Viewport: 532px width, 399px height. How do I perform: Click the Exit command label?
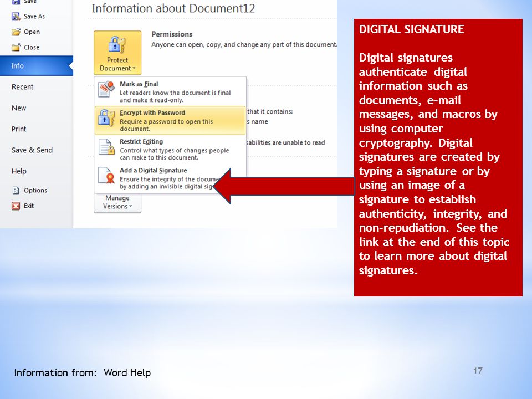29,206
